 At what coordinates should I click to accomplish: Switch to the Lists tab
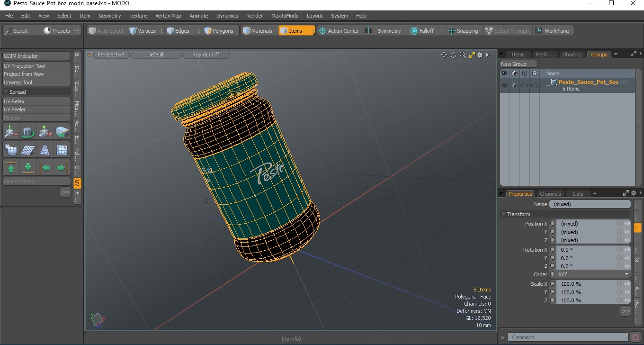pyautogui.click(x=578, y=194)
